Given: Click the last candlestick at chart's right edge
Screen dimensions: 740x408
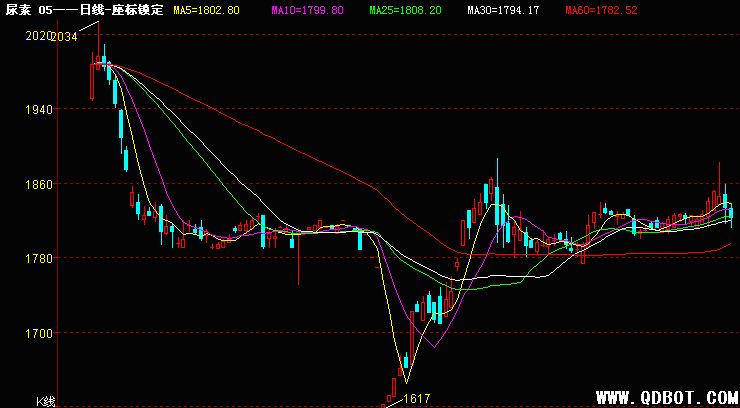Looking at the screenshot, I should pyautogui.click(x=731, y=212).
